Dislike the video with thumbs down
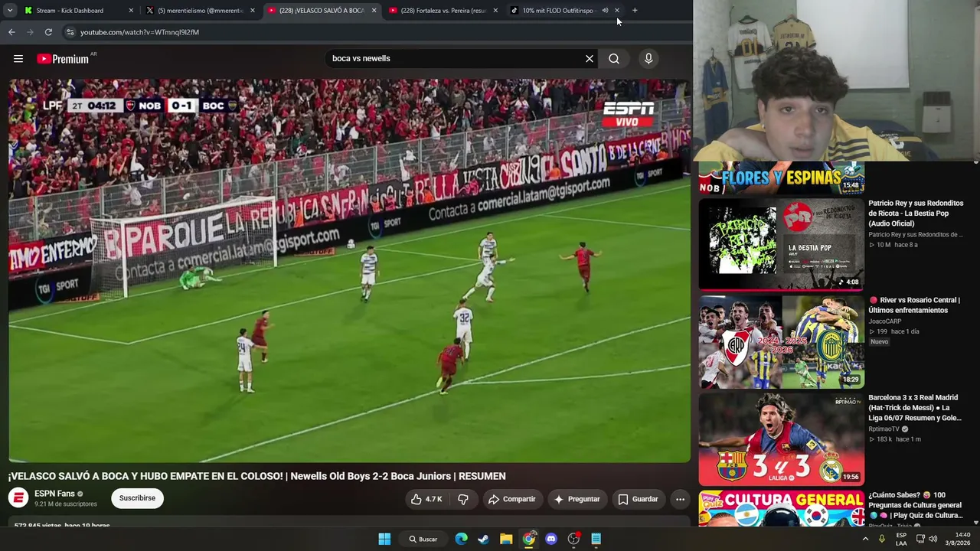This screenshot has height=551, width=980. pyautogui.click(x=463, y=499)
